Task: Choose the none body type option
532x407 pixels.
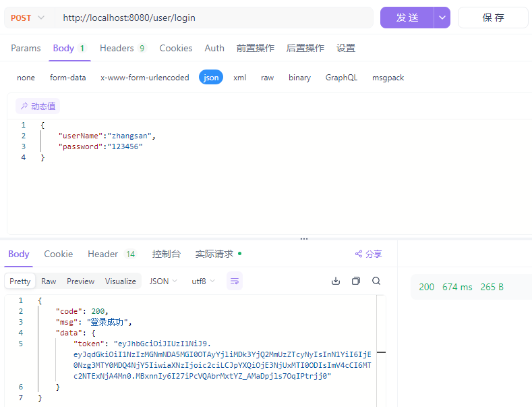Action: point(26,78)
